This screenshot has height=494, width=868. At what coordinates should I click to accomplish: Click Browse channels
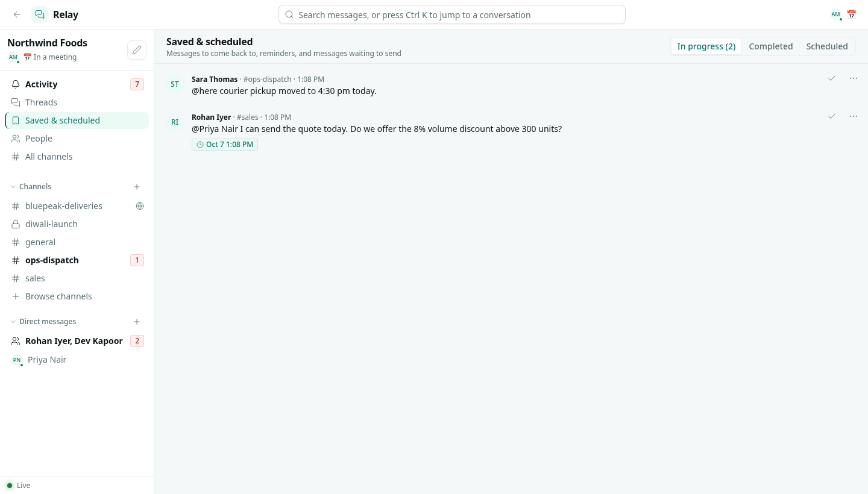point(77,296)
